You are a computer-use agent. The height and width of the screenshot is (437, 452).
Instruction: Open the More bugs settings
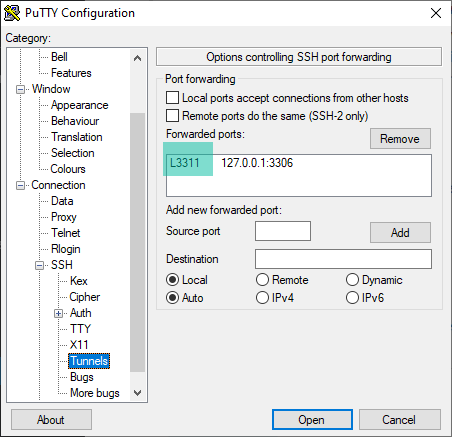95,393
